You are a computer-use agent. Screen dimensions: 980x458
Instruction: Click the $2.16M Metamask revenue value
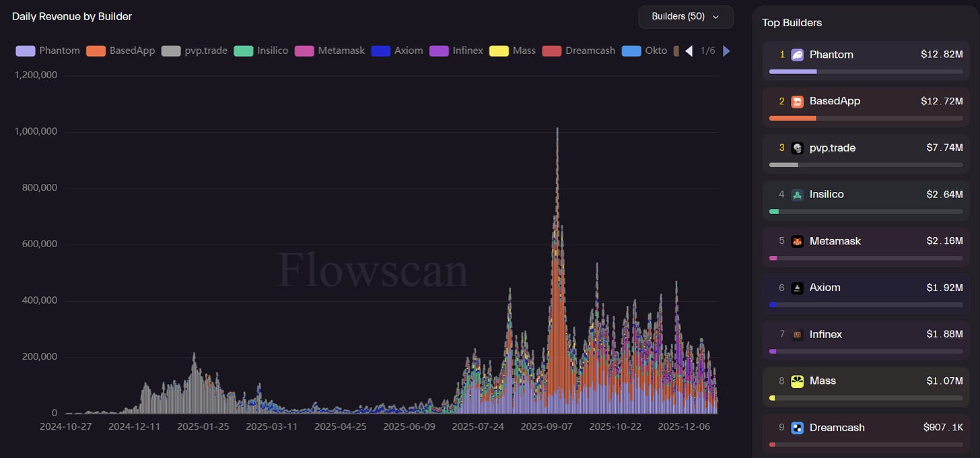(x=944, y=241)
